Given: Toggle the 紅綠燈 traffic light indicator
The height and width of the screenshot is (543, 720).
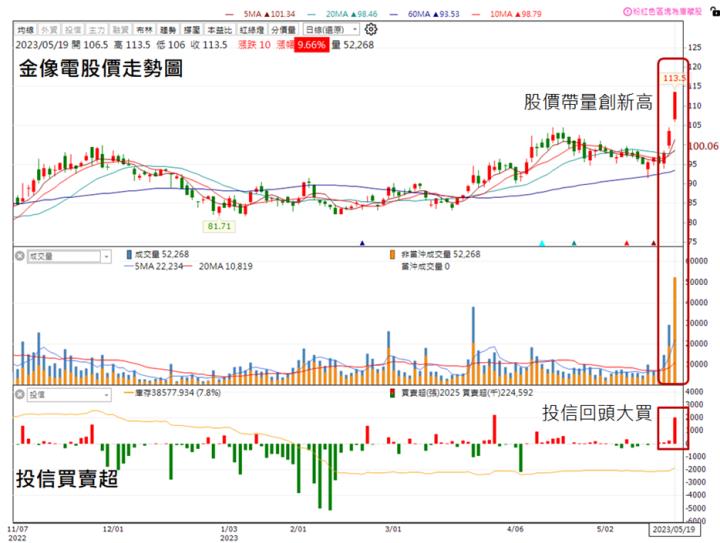Looking at the screenshot, I should coord(252,30).
